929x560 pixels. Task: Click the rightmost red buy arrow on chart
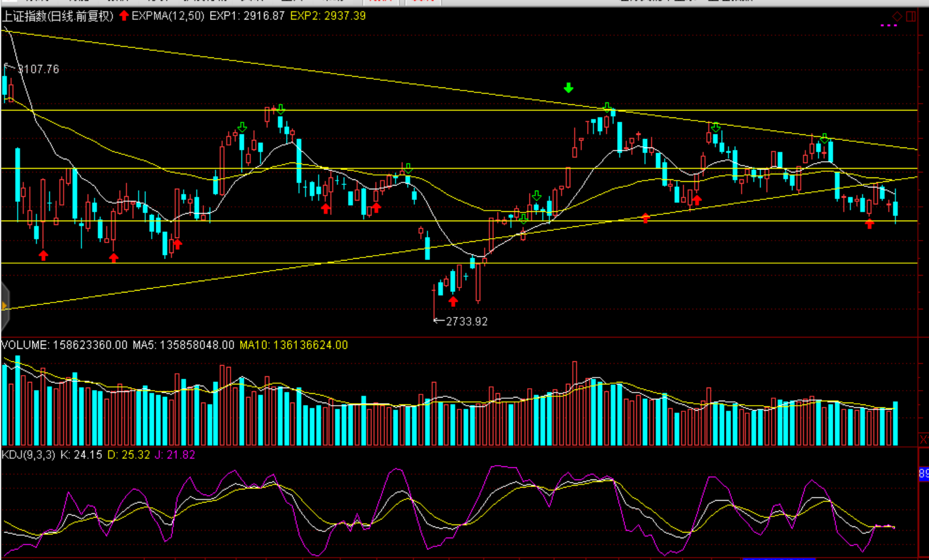(870, 224)
